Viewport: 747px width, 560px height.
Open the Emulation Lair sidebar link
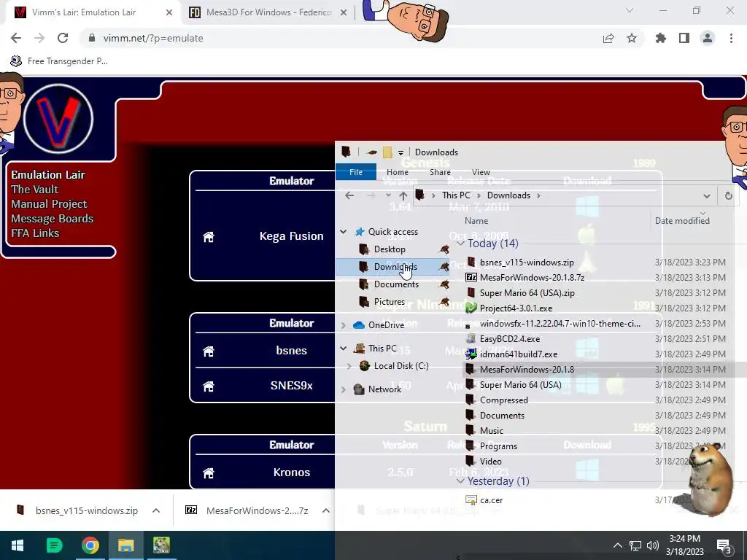48,175
